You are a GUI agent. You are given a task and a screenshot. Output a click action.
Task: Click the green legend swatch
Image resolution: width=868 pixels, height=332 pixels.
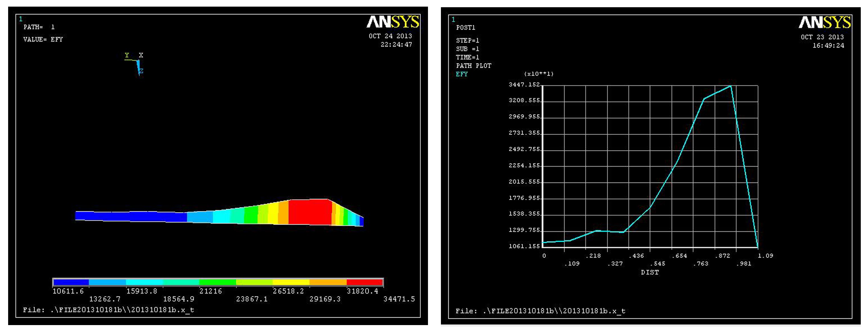tap(218, 282)
